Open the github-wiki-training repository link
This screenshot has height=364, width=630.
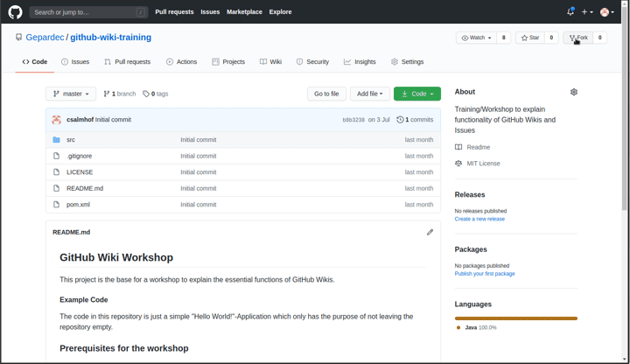coord(110,38)
